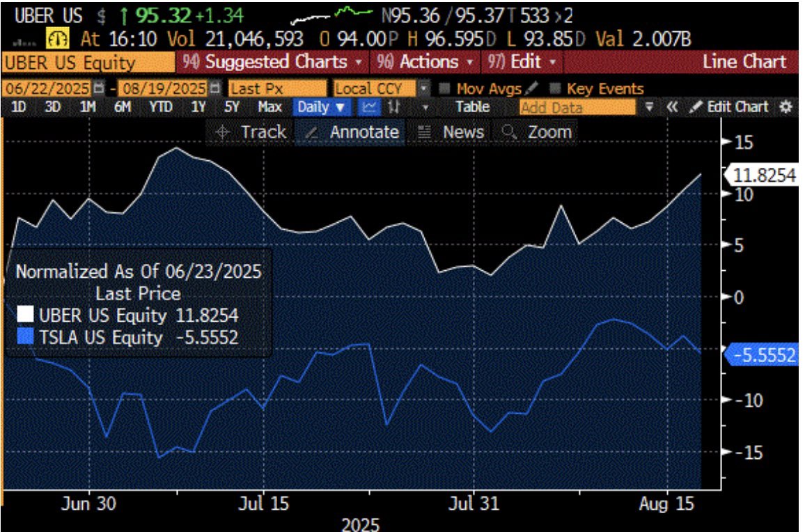Click the Add Data input field
The height and width of the screenshot is (532, 805).
577,107
